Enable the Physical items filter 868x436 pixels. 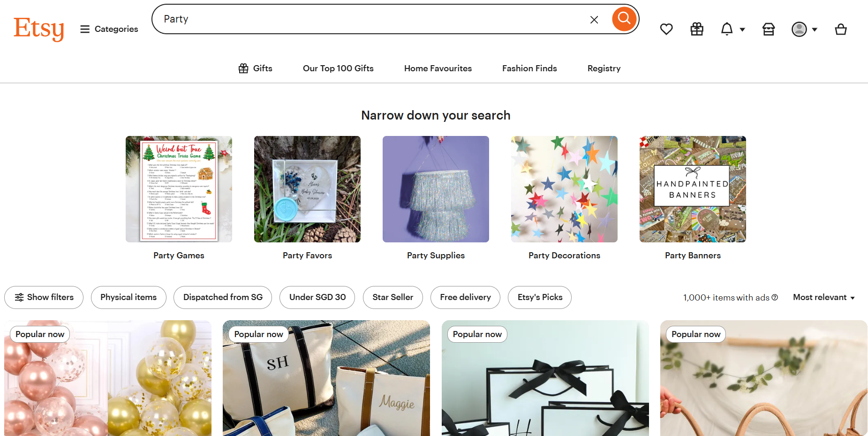[x=128, y=297]
